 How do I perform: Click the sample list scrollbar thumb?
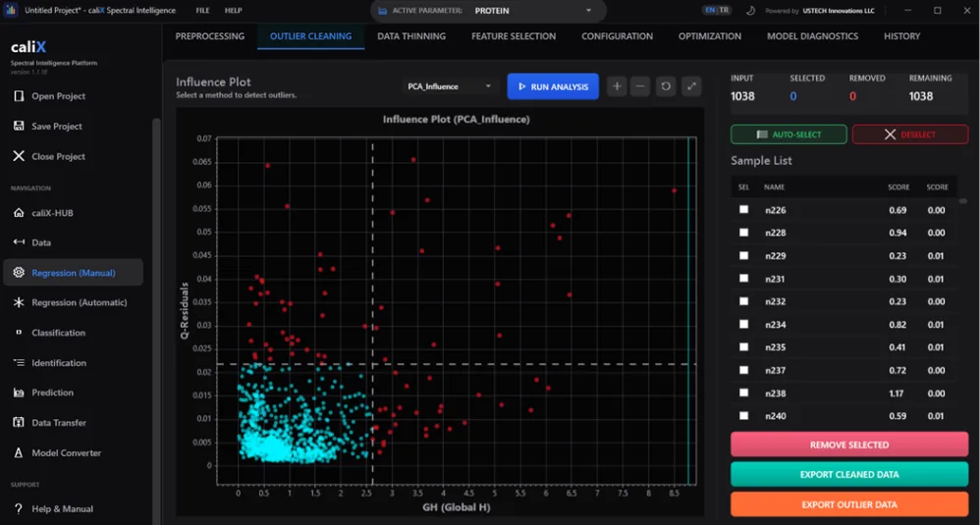pyautogui.click(x=962, y=201)
